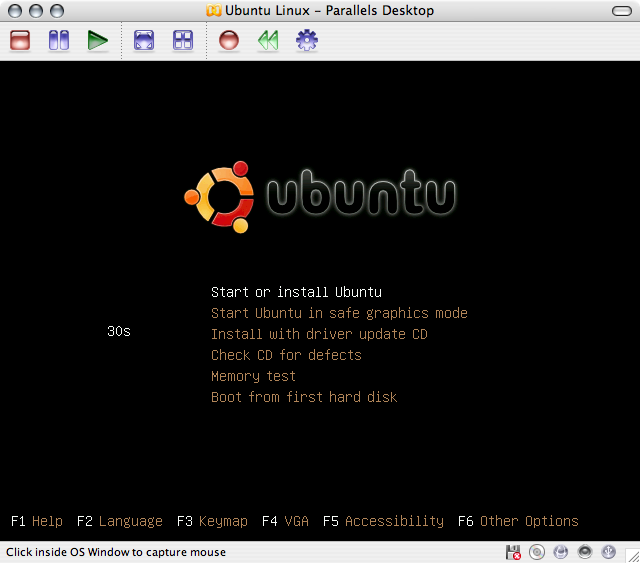Choose Check CD for defects

pyautogui.click(x=286, y=355)
